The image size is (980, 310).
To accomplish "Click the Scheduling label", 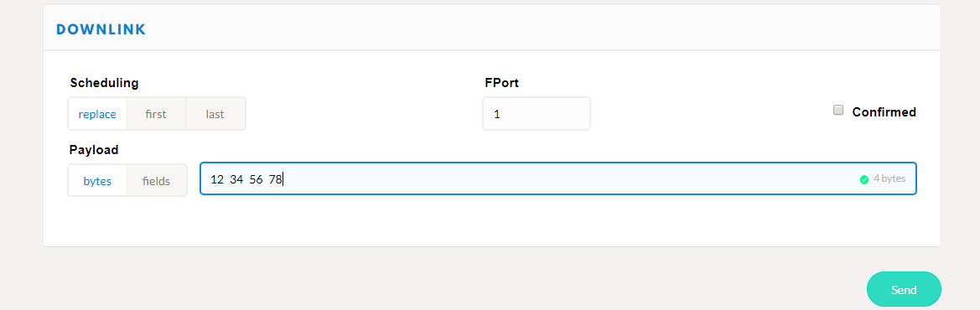I will point(104,83).
